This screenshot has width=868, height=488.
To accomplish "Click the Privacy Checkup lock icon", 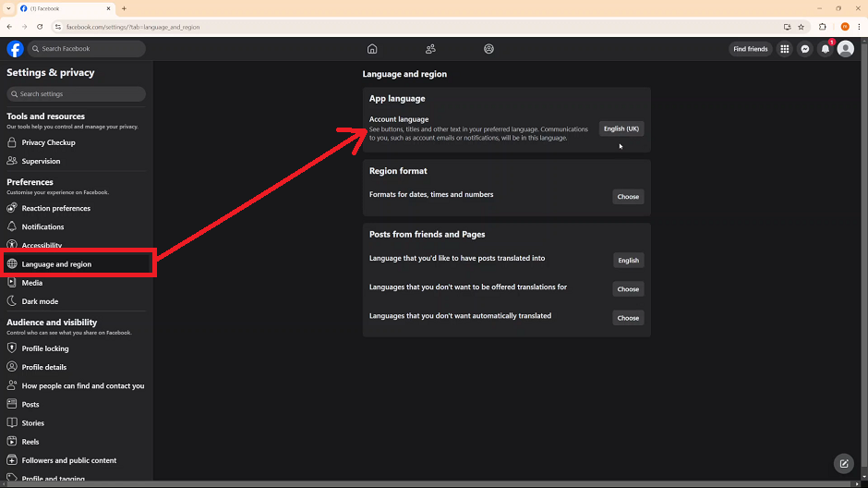I will (12, 142).
